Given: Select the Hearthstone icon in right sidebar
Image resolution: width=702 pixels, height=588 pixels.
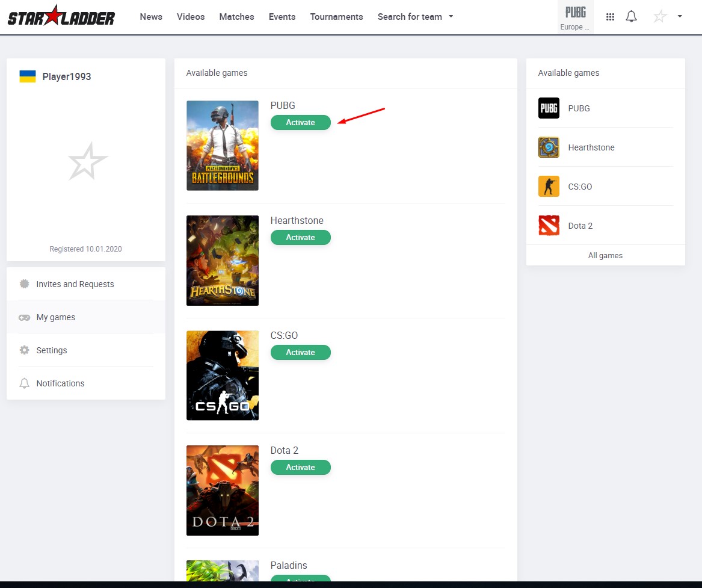Looking at the screenshot, I should point(549,147).
